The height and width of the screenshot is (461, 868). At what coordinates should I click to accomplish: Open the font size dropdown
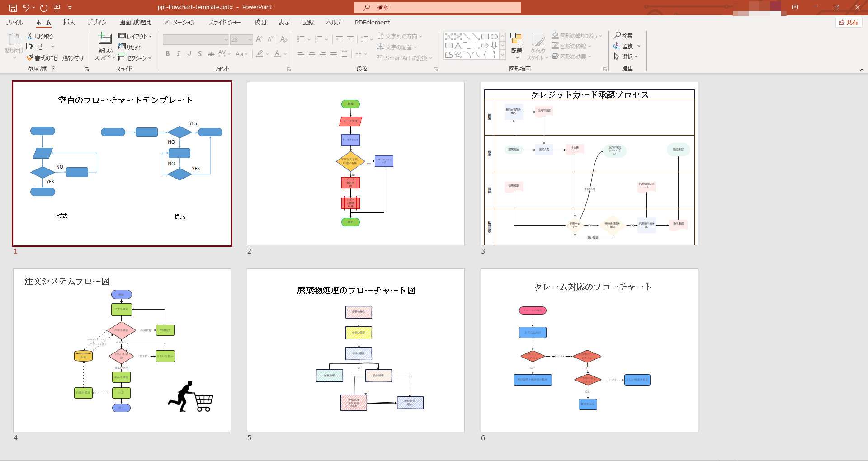point(250,40)
